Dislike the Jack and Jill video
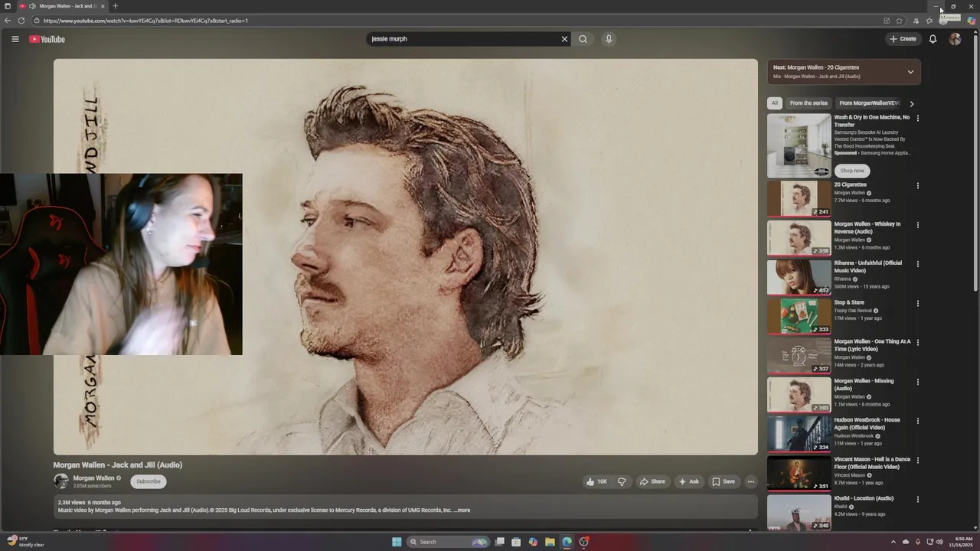The height and width of the screenshot is (551, 980). click(x=622, y=481)
